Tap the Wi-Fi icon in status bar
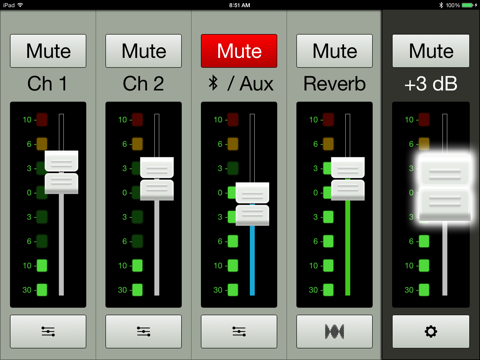Screen dimensions: 480x360 pos(20,5)
